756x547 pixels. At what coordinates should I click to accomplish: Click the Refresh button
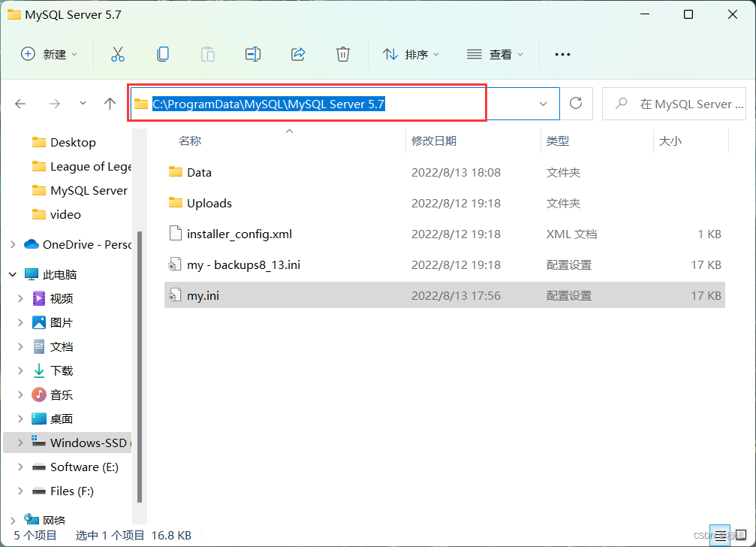tap(576, 103)
